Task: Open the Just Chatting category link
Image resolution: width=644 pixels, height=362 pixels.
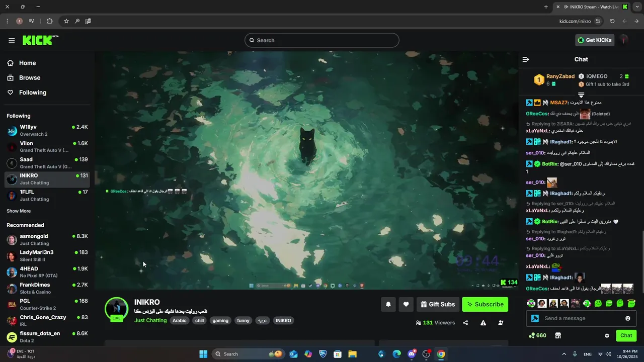Action: 150,320
